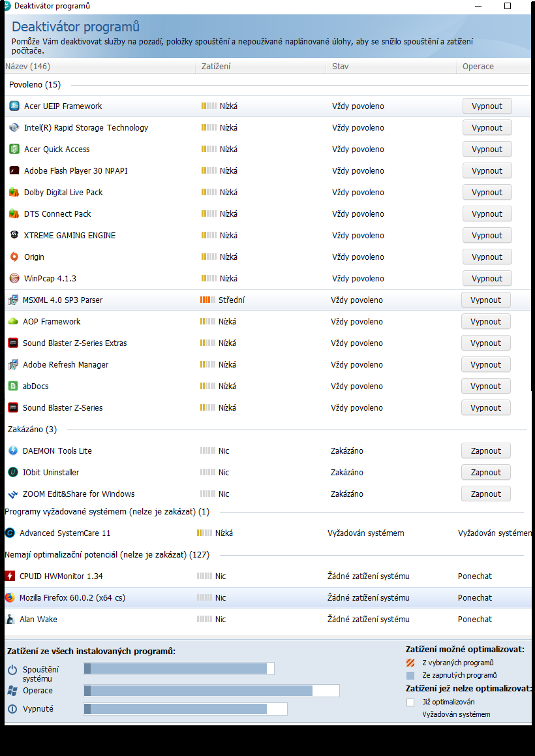Click the Spouštění systému load bar

point(179,669)
